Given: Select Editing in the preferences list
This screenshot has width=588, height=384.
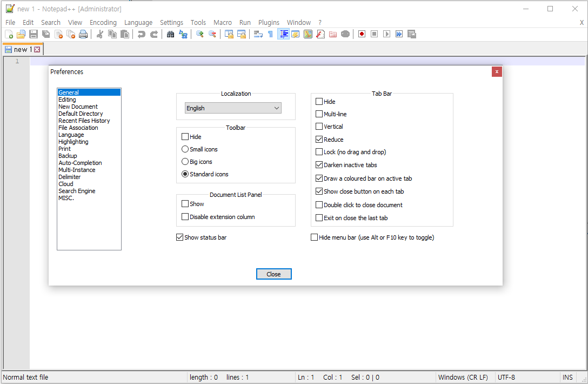Looking at the screenshot, I should pos(67,100).
